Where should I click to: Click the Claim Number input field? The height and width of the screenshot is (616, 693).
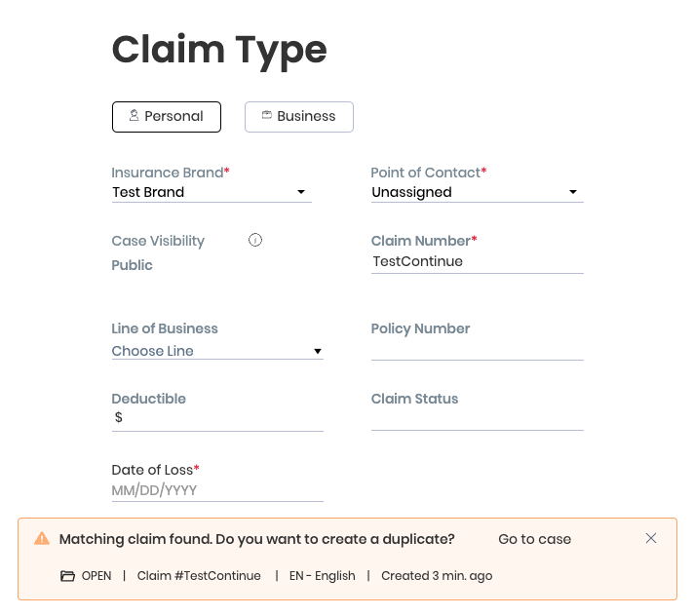pos(477,262)
